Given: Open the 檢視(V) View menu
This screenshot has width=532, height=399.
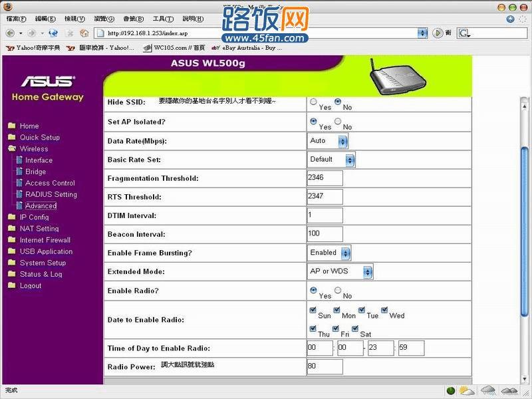Looking at the screenshot, I should tap(74, 19).
